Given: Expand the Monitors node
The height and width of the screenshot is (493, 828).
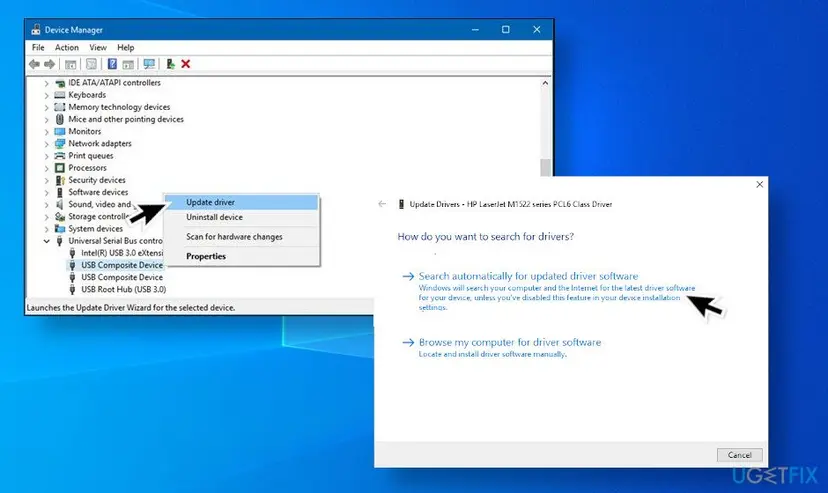Looking at the screenshot, I should tap(46, 131).
